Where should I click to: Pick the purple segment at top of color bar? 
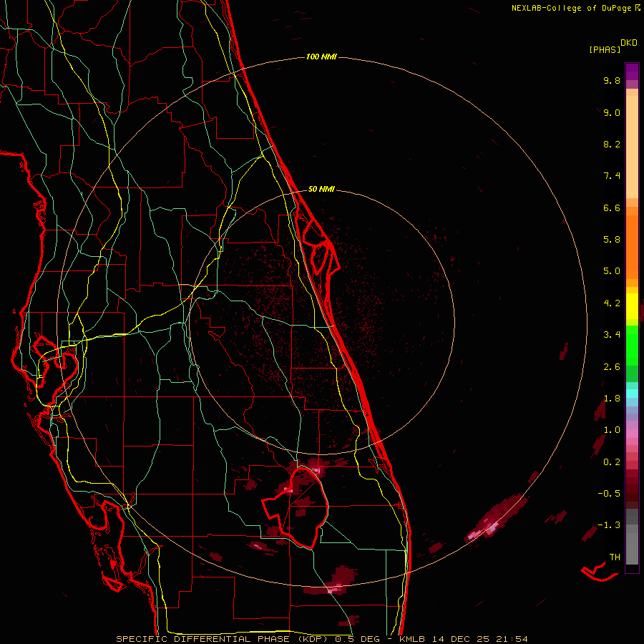coord(632,72)
